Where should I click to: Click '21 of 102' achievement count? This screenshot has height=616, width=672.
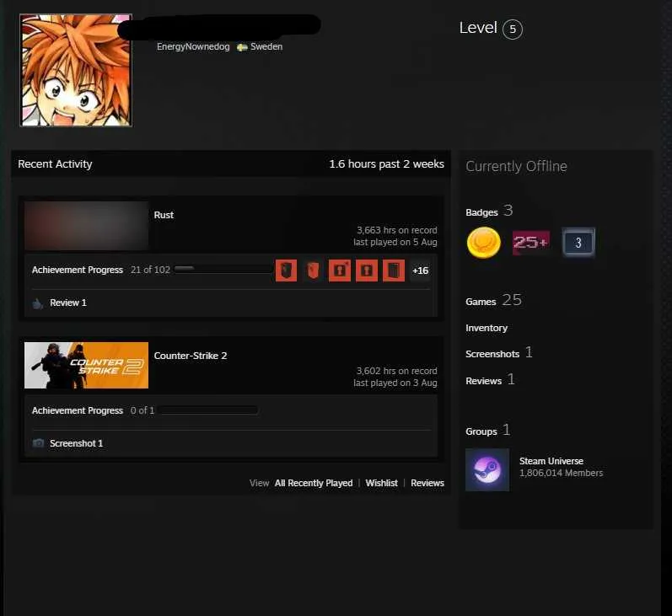pos(150,270)
